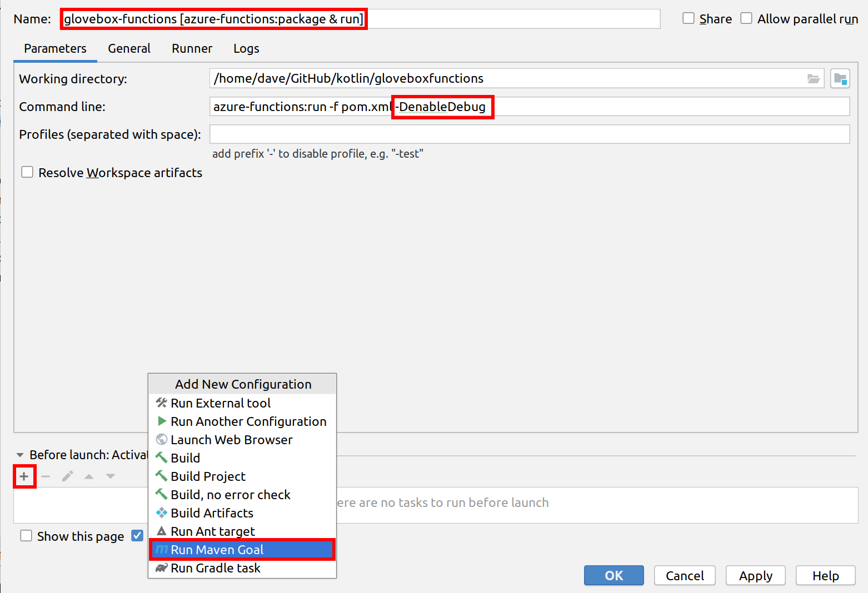Click the Cancel button
The image size is (868, 593).
click(x=685, y=576)
